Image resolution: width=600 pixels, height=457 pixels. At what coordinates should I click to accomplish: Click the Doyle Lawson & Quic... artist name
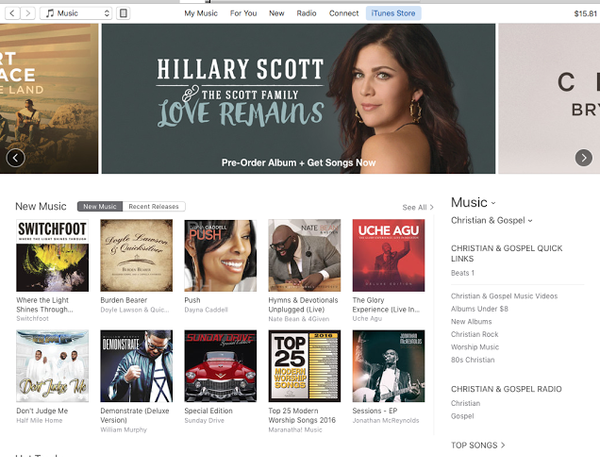tap(135, 310)
